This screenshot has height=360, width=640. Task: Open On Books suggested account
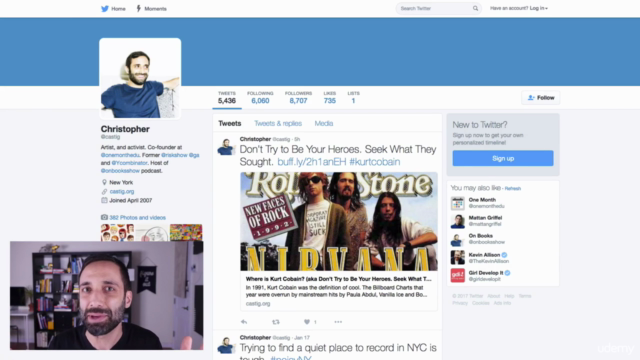pos(481,236)
